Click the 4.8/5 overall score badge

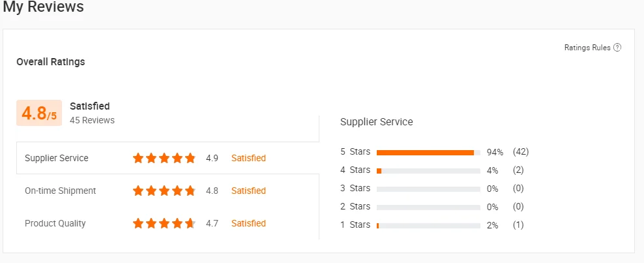click(39, 113)
